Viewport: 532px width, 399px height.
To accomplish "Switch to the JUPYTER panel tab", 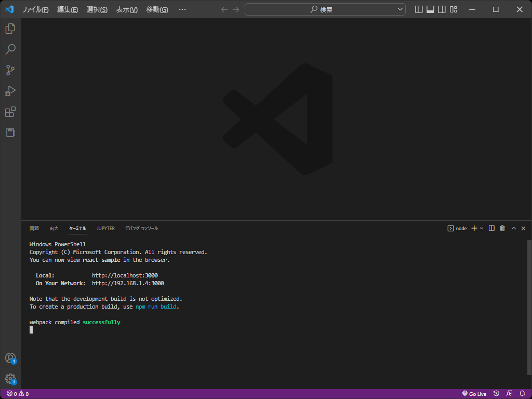I will pos(105,229).
